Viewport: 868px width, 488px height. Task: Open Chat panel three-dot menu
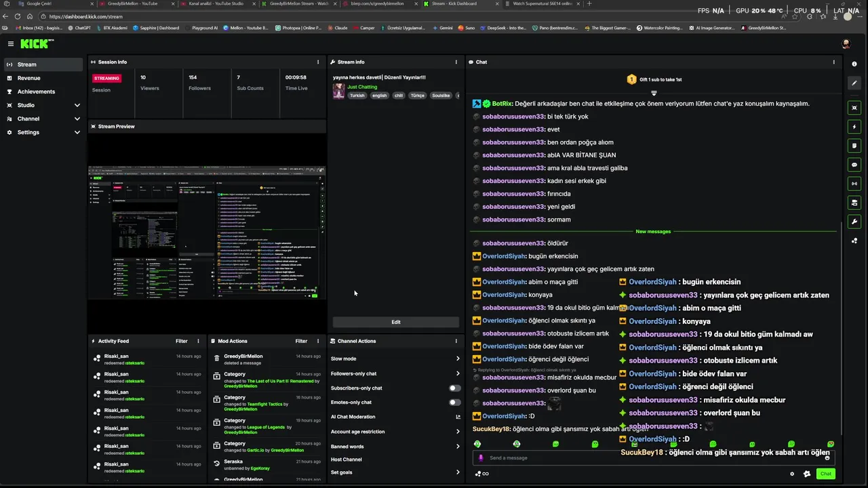(834, 62)
